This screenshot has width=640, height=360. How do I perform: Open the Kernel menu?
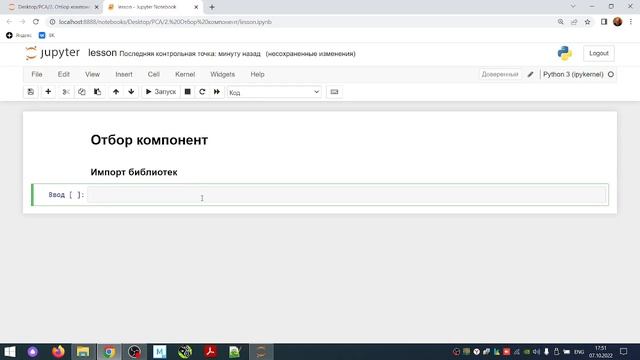pos(185,74)
